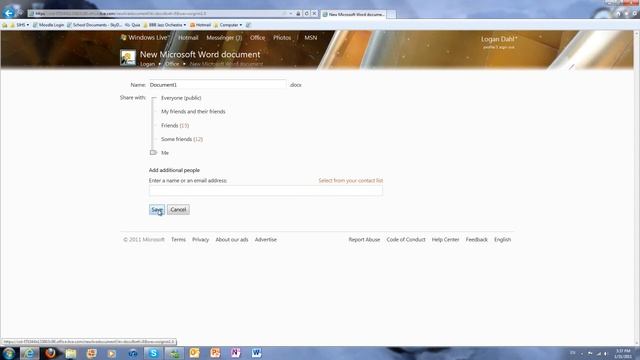Image resolution: width=640 pixels, height=360 pixels.
Task: Open MSN in Windows Live header
Action: coord(311,38)
